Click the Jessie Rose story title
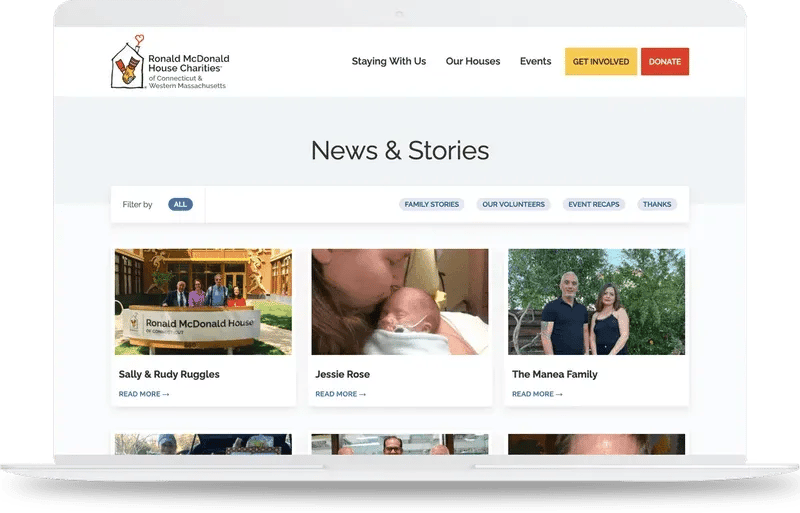The width and height of the screenshot is (800, 513). click(x=342, y=374)
